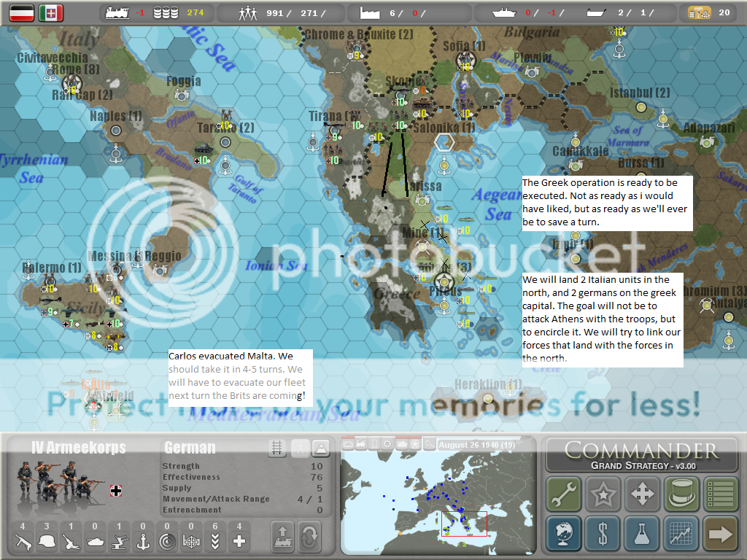Open the star commanders panel

click(603, 494)
